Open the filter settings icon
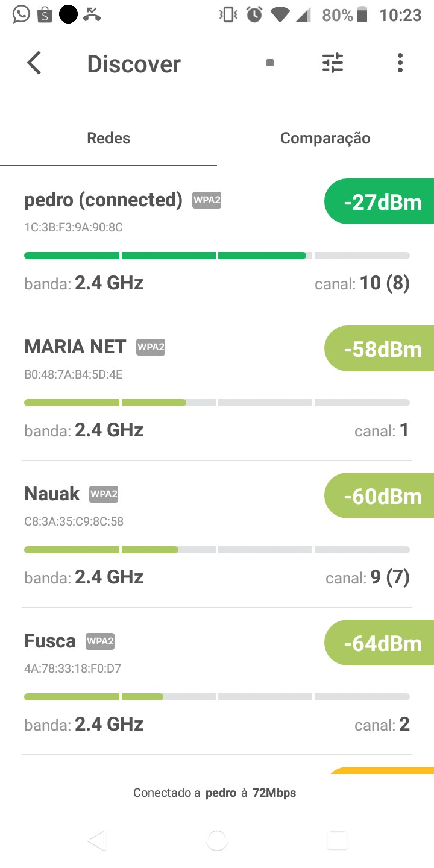 point(332,63)
